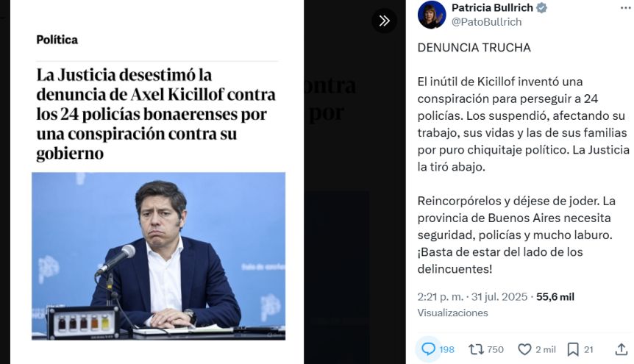Click the 2 mil likes count

point(546,349)
